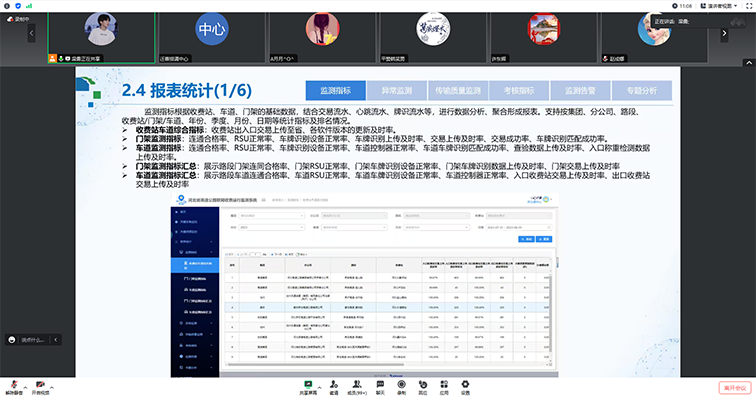Open the emoji icon beside 说点什么

[12, 340]
